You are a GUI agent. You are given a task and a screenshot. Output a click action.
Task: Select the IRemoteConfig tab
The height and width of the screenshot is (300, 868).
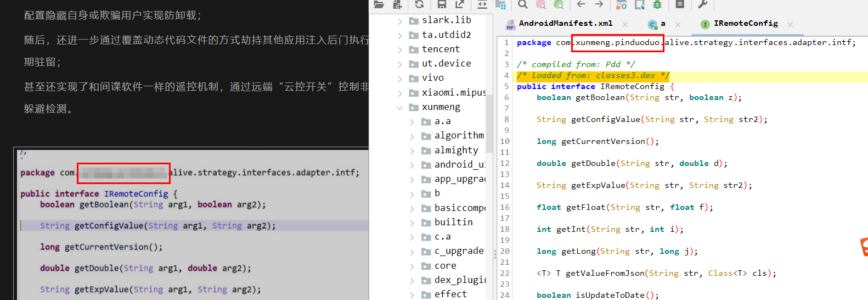[746, 24]
